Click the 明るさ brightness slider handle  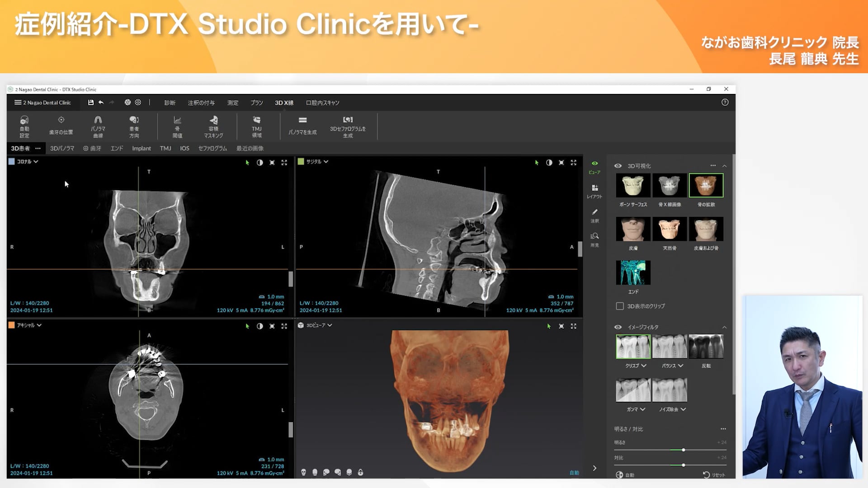tap(683, 450)
